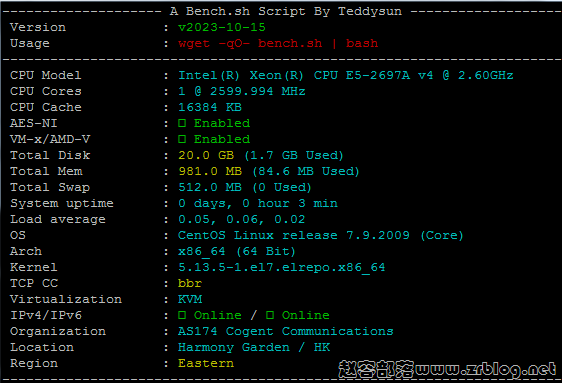562x383 pixels.
Task: Click the 'IPv4/IPv6' label
Action: point(46,315)
